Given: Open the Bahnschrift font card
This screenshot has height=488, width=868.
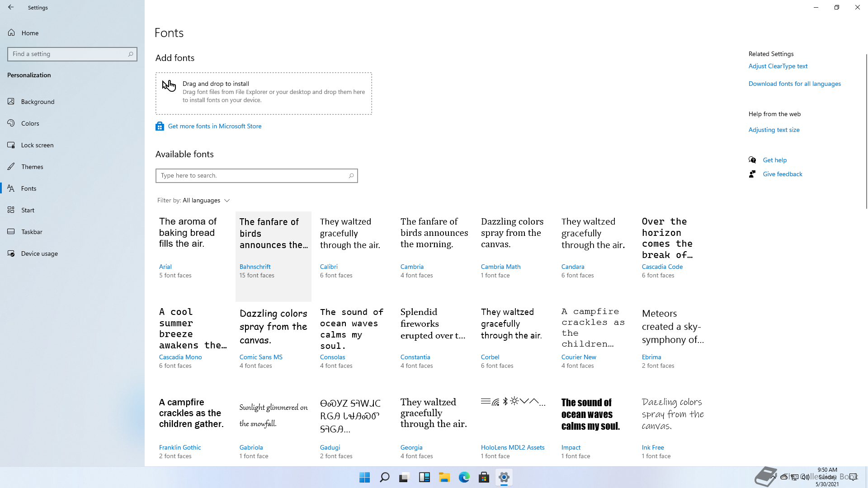Looking at the screenshot, I should (274, 256).
